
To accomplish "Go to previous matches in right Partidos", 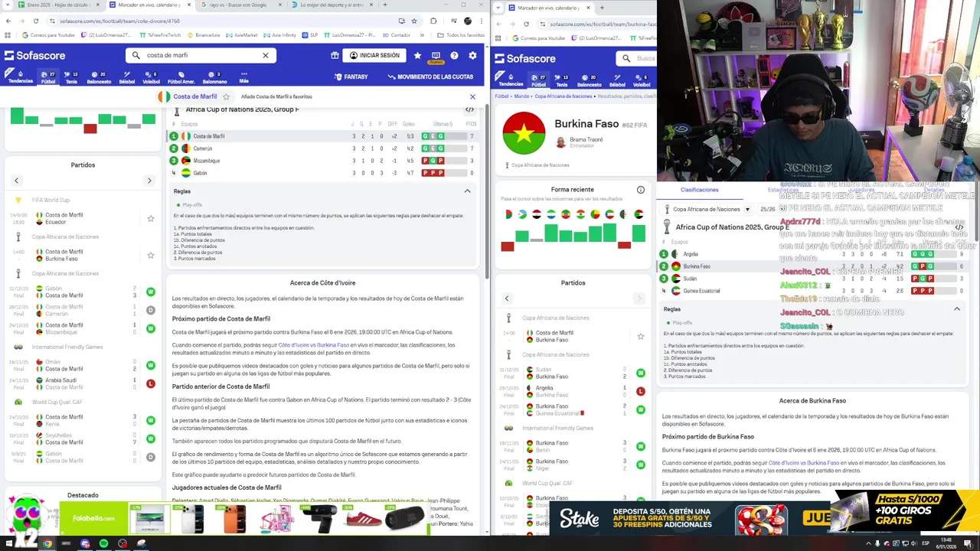I will 506,298.
